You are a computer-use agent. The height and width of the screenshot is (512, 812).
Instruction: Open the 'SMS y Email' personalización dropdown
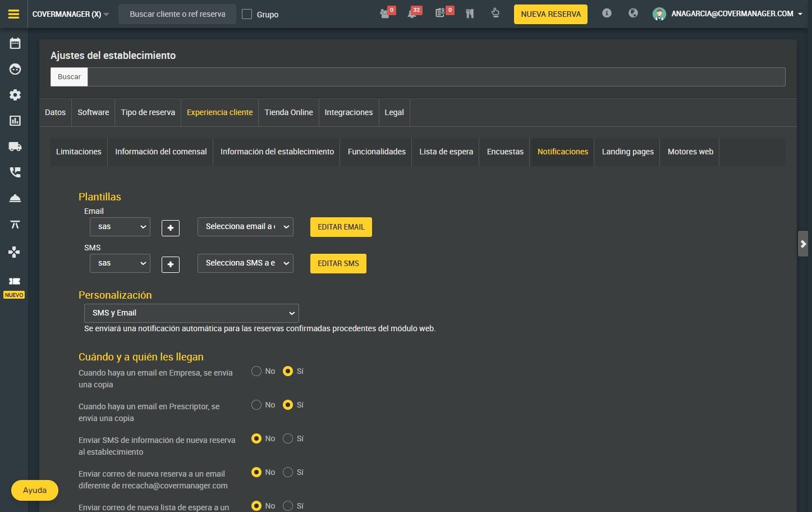(191, 313)
